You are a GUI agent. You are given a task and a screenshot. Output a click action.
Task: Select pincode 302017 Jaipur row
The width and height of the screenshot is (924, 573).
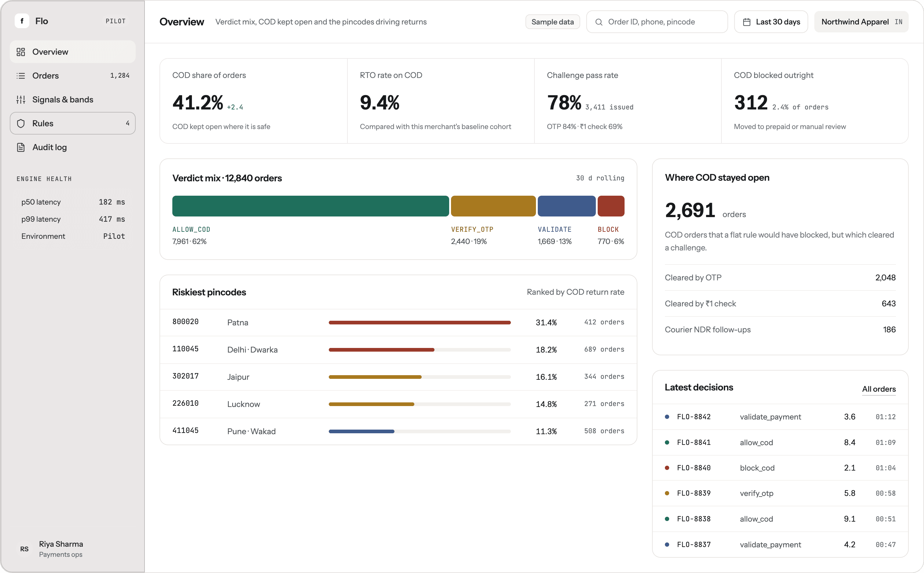pyautogui.click(x=398, y=377)
